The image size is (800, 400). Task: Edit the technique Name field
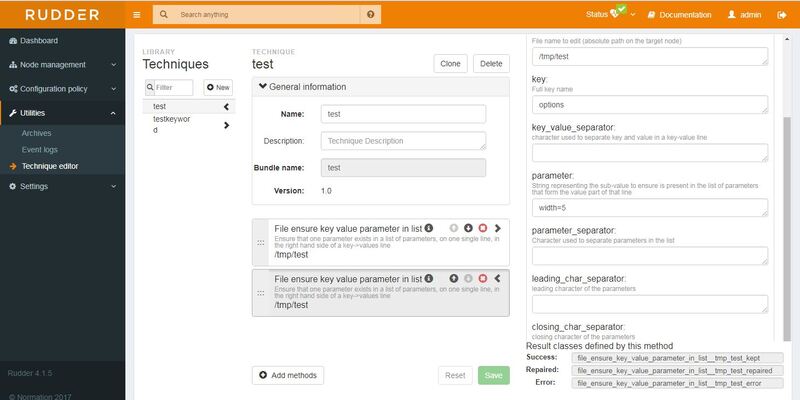tap(403, 114)
